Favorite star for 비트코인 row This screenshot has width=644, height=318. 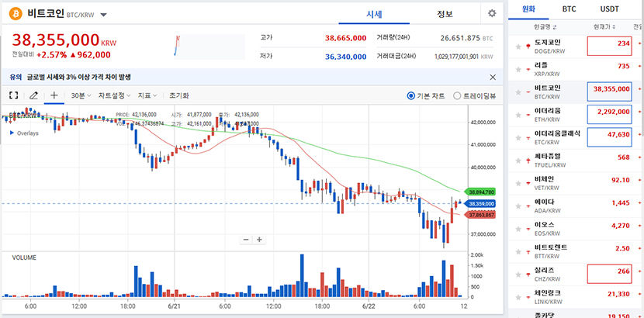pyautogui.click(x=518, y=92)
